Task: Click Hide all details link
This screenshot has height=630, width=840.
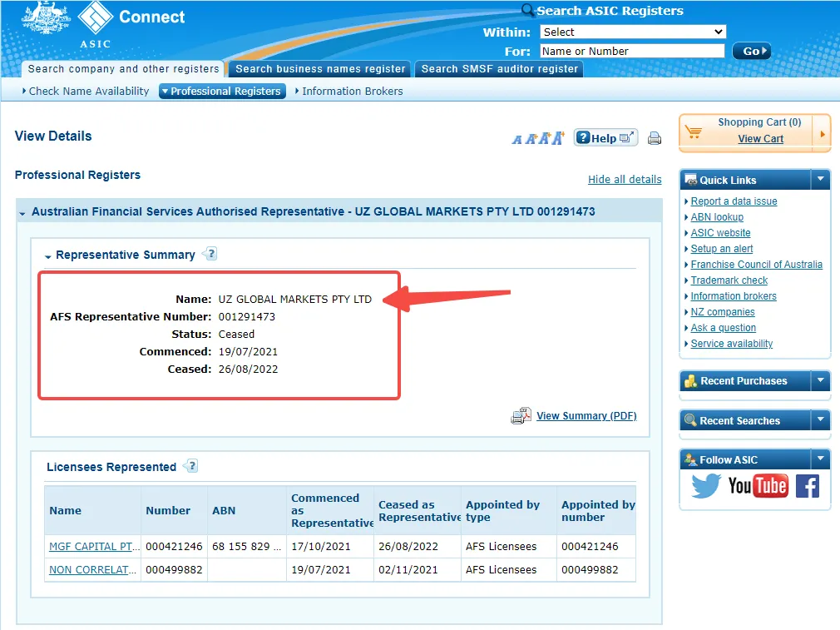Action: point(625,179)
